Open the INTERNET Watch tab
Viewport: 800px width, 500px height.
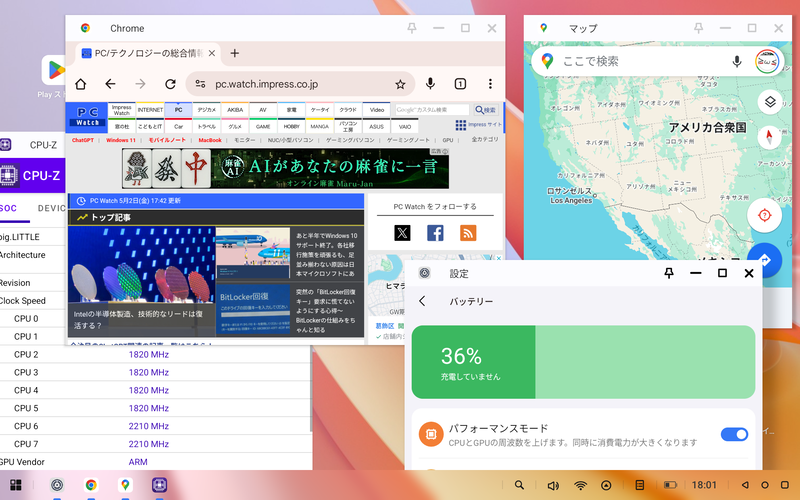point(150,110)
